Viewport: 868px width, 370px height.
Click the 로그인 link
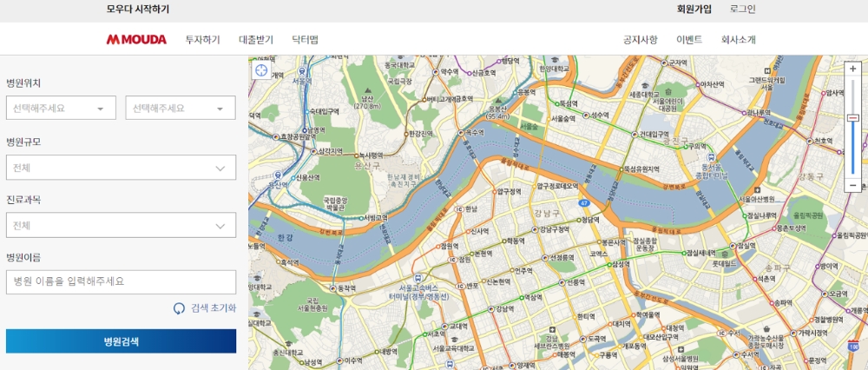pyautogui.click(x=743, y=10)
